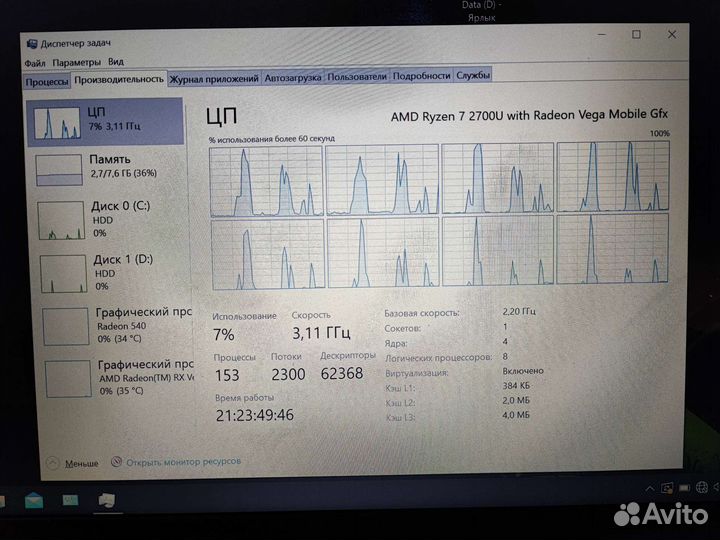
Task: Click the Task Manager taskbar icon
Action: [x=107, y=500]
